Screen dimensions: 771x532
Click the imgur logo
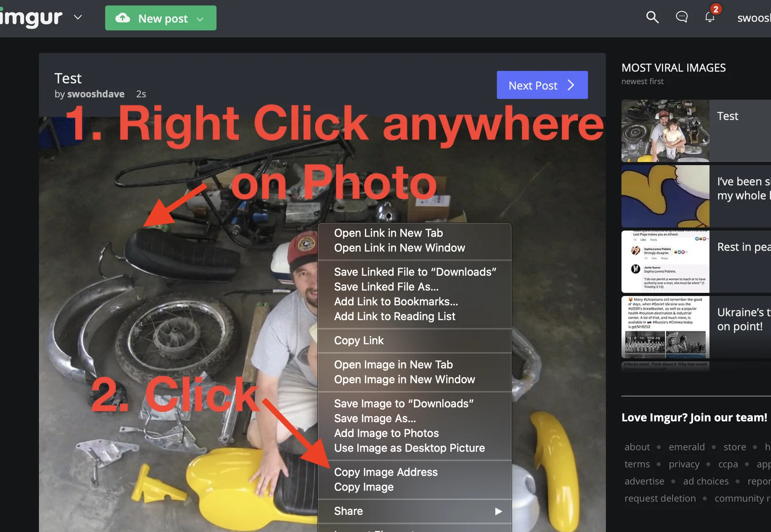click(31, 18)
